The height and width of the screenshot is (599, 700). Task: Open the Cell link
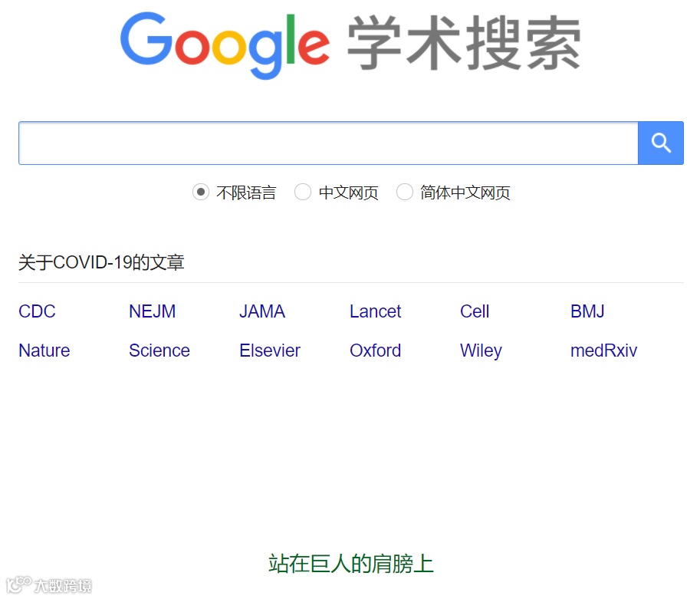pos(475,311)
